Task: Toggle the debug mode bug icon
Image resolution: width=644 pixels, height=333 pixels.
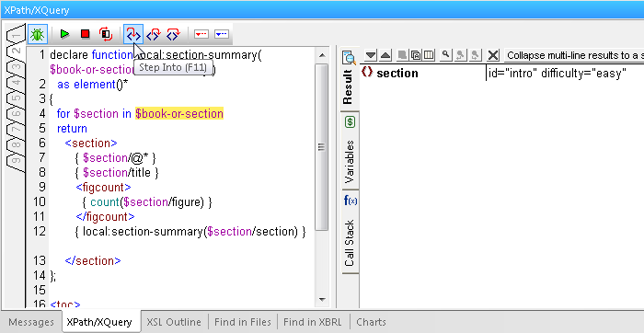Action: click(38, 34)
